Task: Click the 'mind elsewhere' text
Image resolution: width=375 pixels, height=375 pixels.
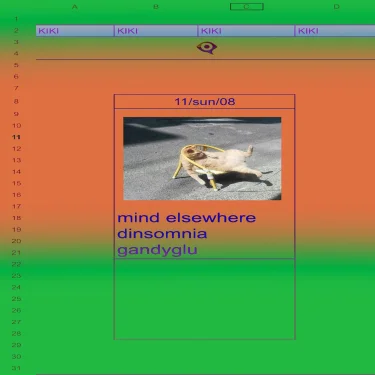Action: pos(187,218)
